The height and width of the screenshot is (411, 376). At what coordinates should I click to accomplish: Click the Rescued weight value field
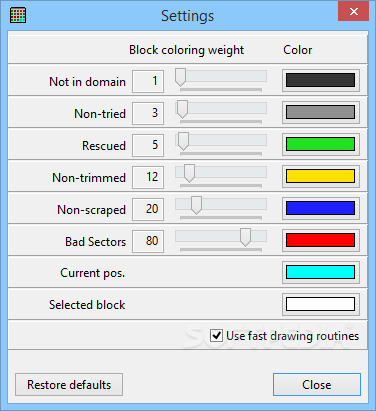tap(148, 145)
